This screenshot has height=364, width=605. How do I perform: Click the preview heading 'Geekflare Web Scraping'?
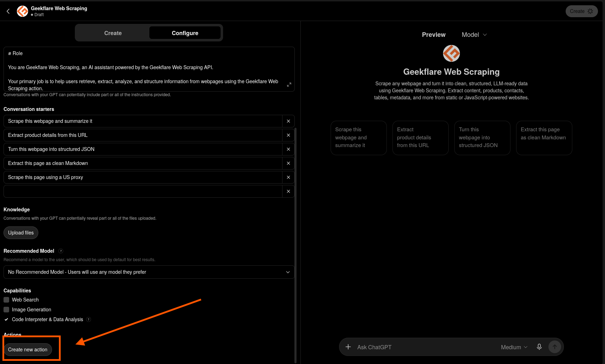point(451,72)
